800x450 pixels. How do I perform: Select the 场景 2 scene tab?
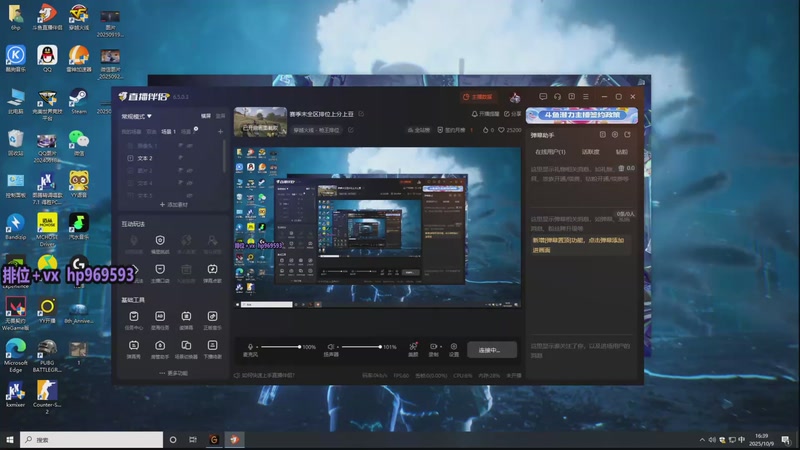tap(188, 132)
